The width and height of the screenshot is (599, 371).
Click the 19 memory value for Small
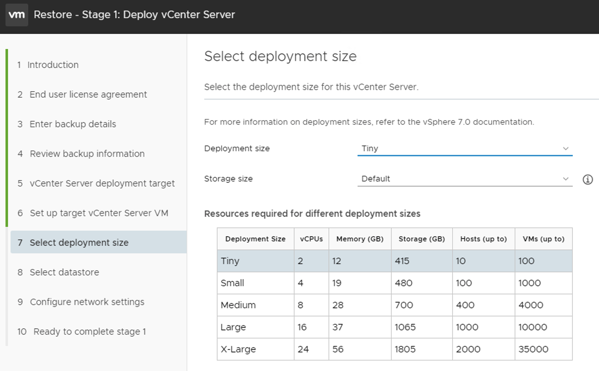click(337, 283)
